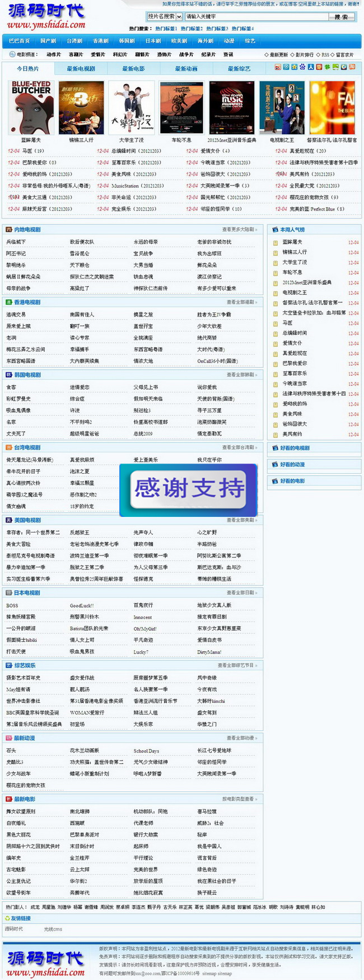
Task: Switch to the 最新动画 tab
Action: click(x=186, y=68)
